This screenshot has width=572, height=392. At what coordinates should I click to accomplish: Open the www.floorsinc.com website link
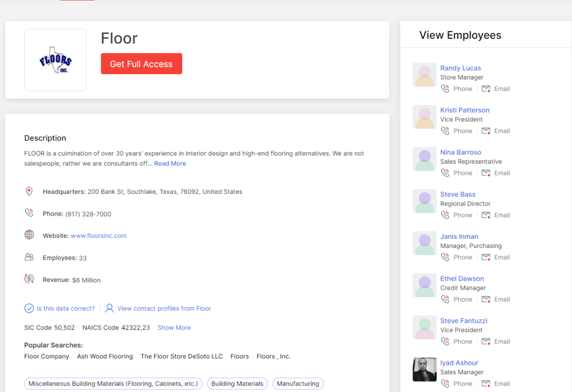click(x=99, y=236)
